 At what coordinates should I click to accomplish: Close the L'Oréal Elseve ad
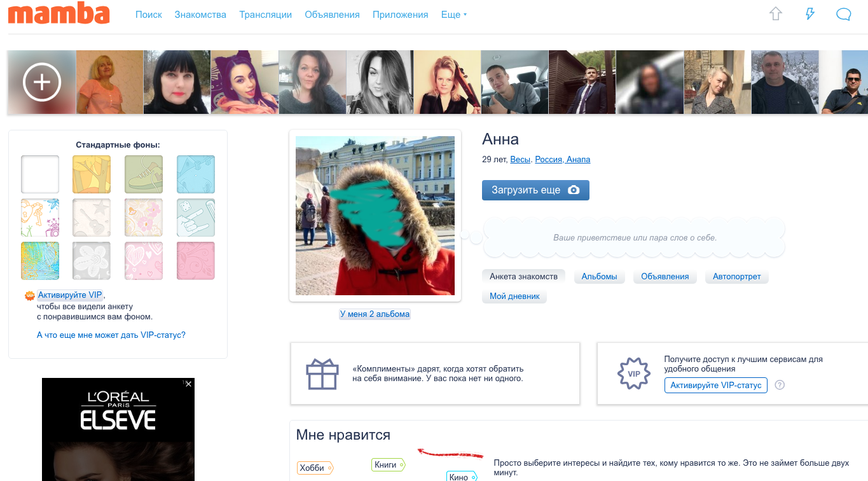click(x=188, y=384)
